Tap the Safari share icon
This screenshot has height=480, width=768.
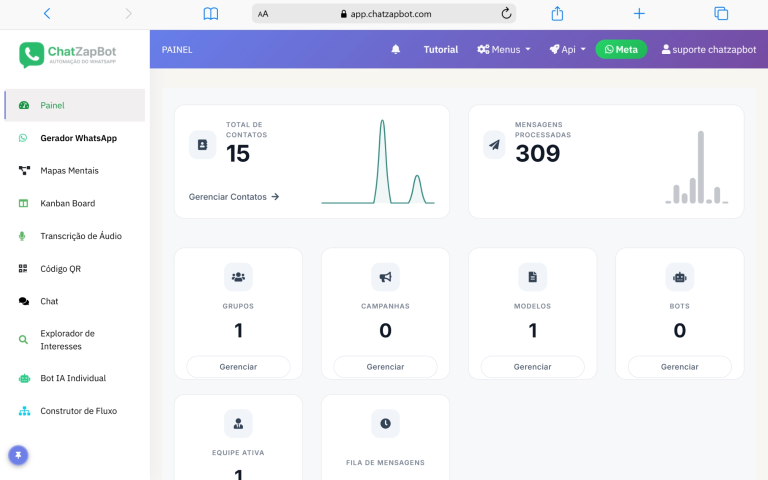[558, 14]
